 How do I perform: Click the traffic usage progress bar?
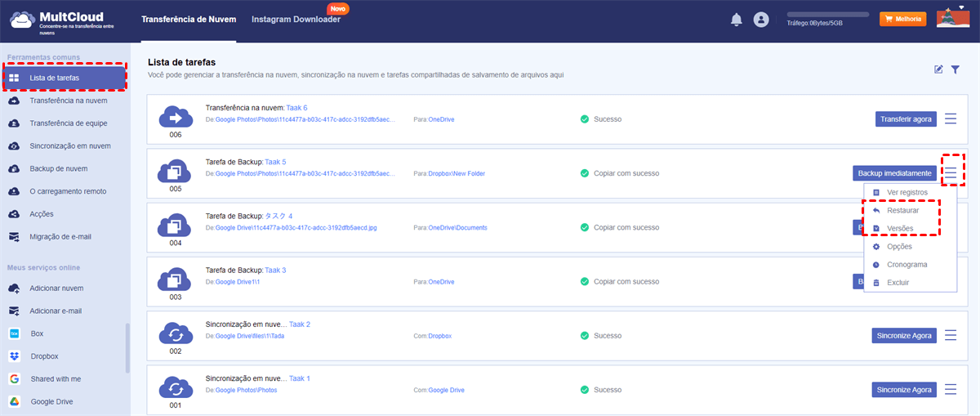(827, 14)
